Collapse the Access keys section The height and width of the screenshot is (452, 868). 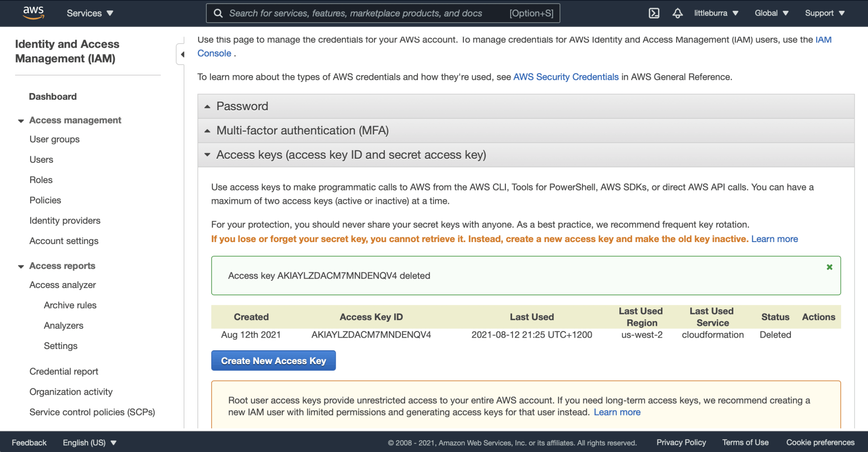[x=351, y=155]
